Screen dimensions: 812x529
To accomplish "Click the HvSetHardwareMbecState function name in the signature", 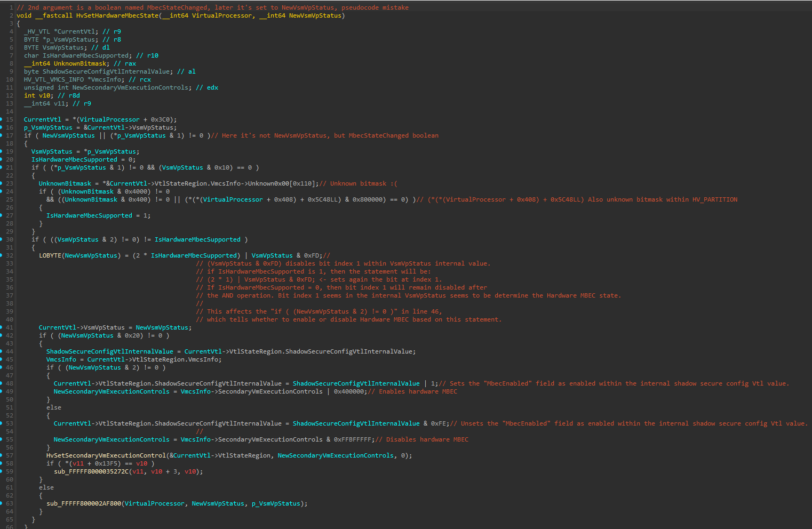I will (117, 15).
